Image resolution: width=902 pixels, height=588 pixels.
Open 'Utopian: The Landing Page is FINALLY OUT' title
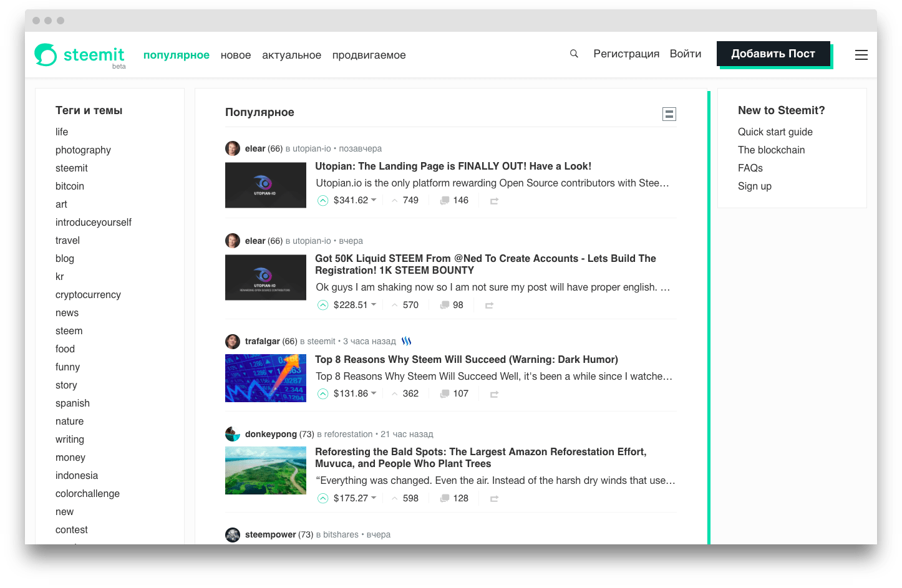coord(453,166)
